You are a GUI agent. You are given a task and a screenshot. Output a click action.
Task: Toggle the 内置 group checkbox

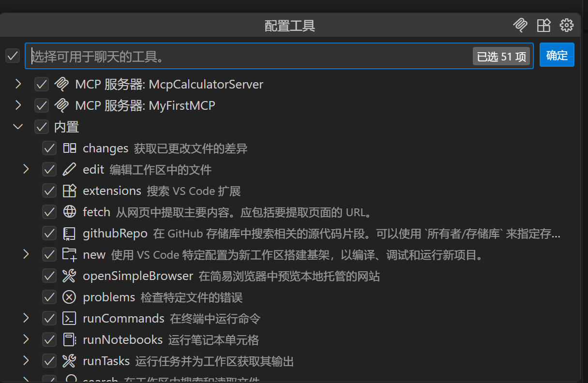pos(42,127)
